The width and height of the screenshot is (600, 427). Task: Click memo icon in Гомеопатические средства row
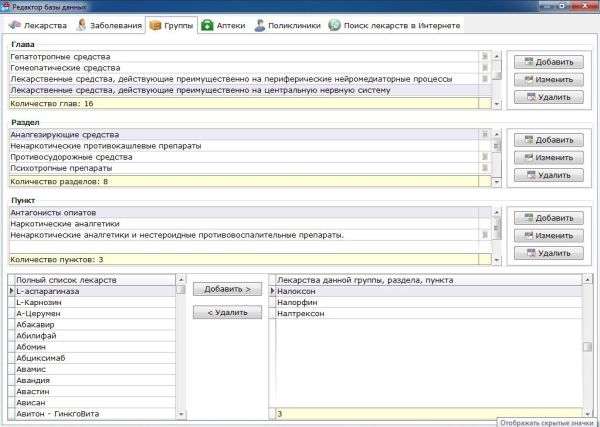point(485,68)
